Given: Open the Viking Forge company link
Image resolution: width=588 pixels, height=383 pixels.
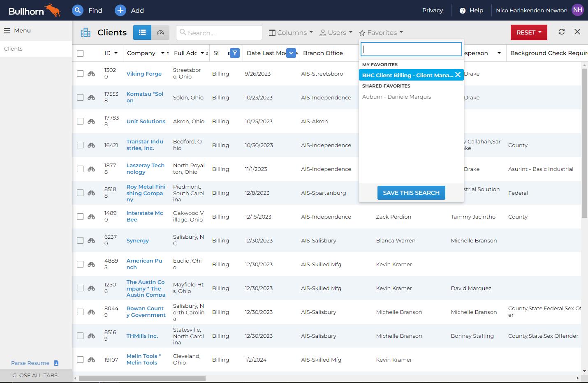Looking at the screenshot, I should pos(144,74).
